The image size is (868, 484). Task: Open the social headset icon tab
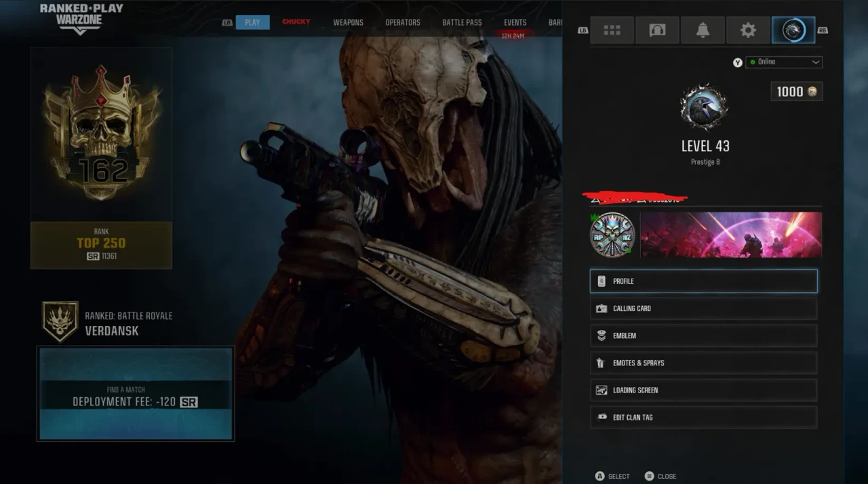coord(657,31)
